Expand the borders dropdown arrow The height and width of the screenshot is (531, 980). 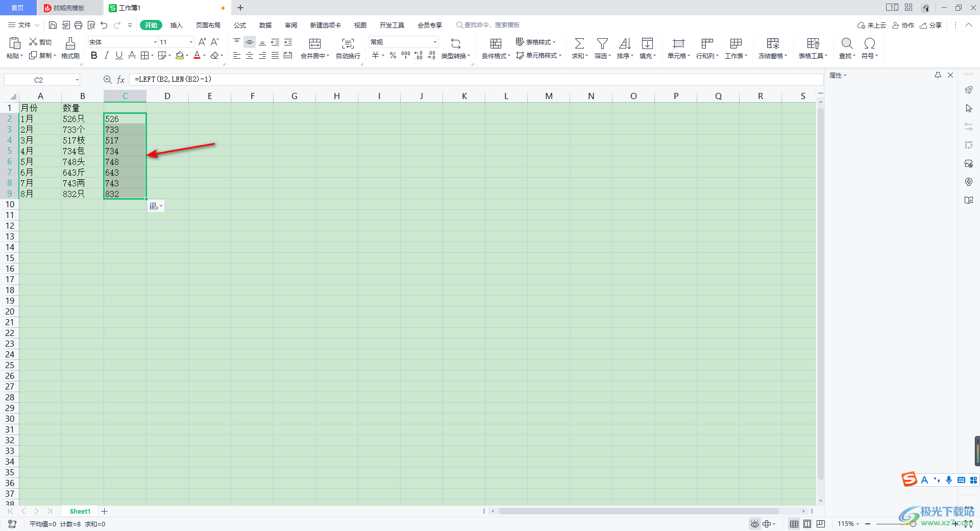pyautogui.click(x=152, y=55)
